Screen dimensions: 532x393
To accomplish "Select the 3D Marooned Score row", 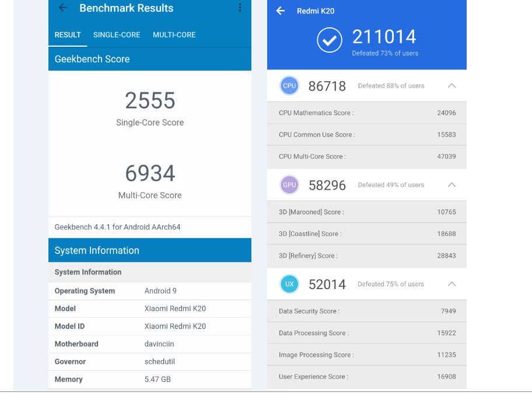I will coord(367,212).
